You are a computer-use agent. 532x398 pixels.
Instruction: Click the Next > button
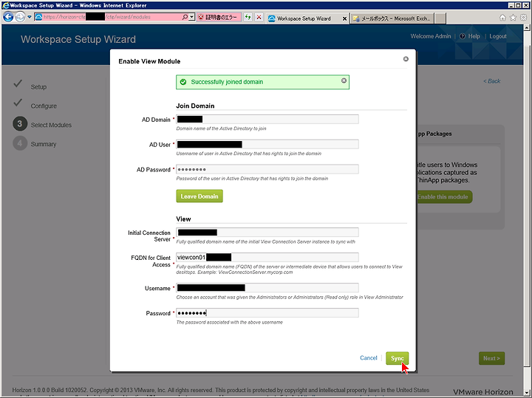491,358
